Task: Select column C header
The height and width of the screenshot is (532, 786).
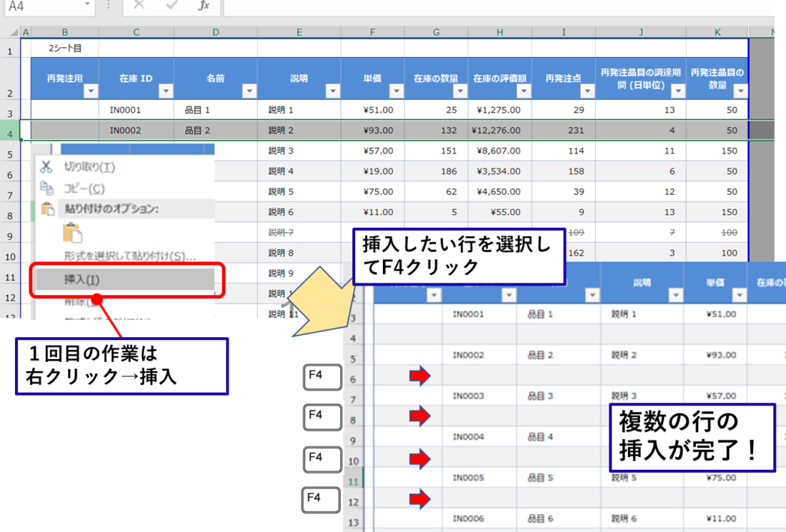Action: [136, 32]
